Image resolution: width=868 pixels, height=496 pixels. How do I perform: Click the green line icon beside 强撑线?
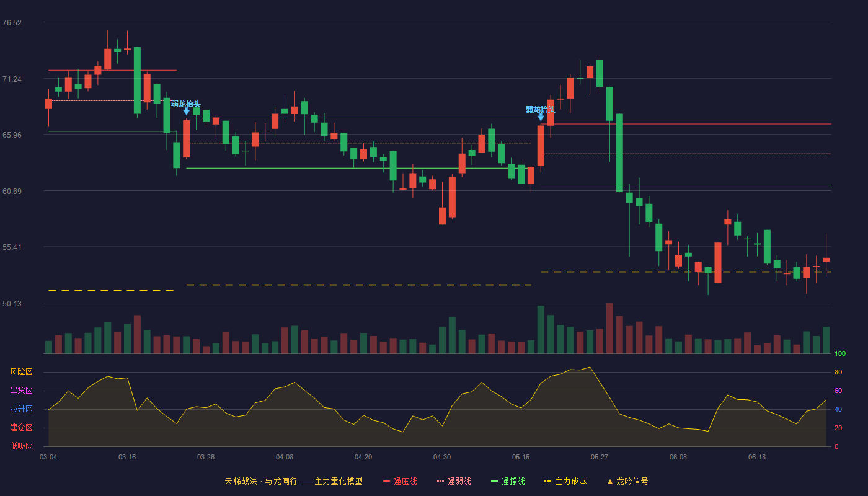coord(495,481)
